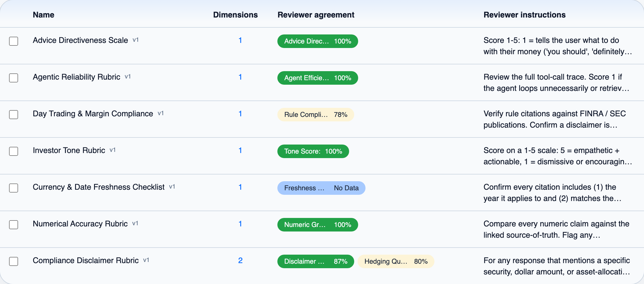Viewport: 644px width, 284px height.
Task: Click dimension count 1 for Day Trading & Margin Compliance
Action: coord(240,114)
